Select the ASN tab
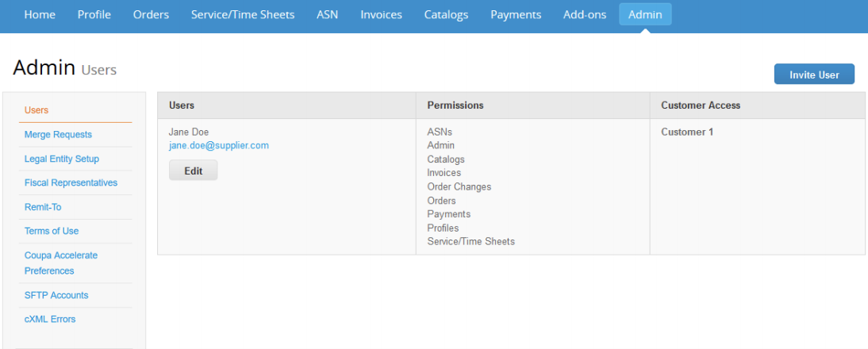The height and width of the screenshot is (349, 868). [327, 14]
